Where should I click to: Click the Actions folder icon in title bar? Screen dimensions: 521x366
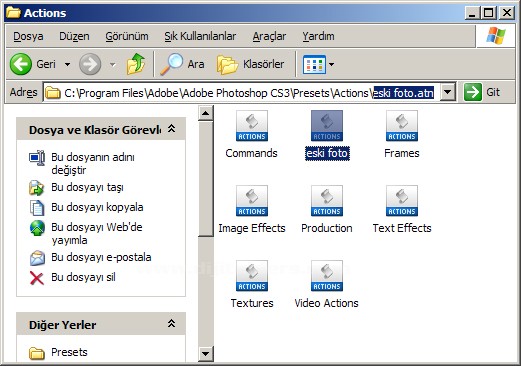click(14, 12)
